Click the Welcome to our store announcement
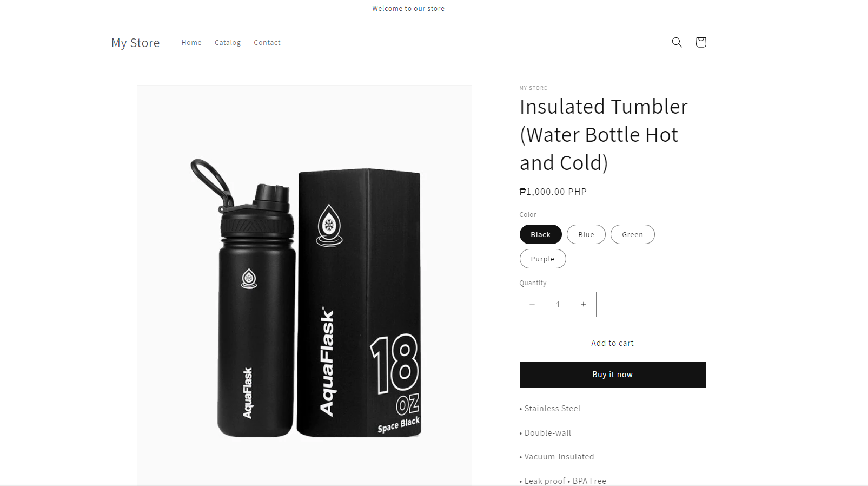 pyautogui.click(x=408, y=9)
